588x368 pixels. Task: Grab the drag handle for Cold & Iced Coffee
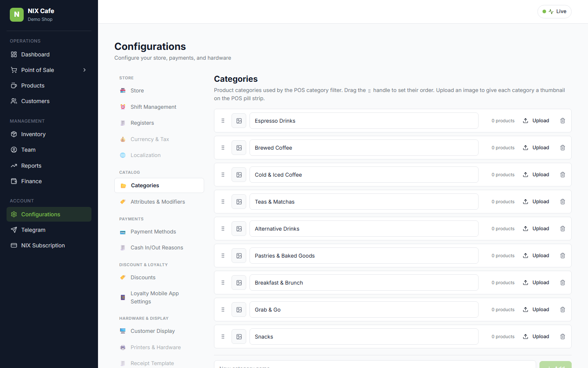coord(223,175)
